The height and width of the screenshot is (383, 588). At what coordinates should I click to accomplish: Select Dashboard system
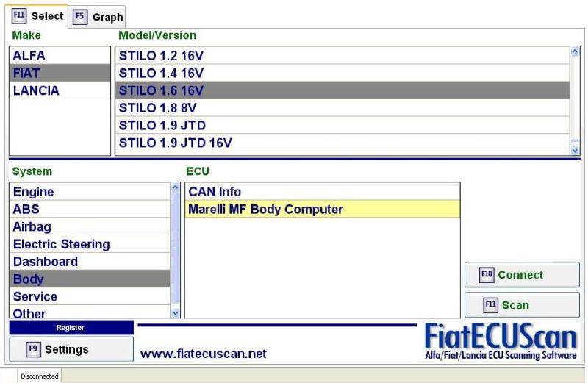[90, 262]
